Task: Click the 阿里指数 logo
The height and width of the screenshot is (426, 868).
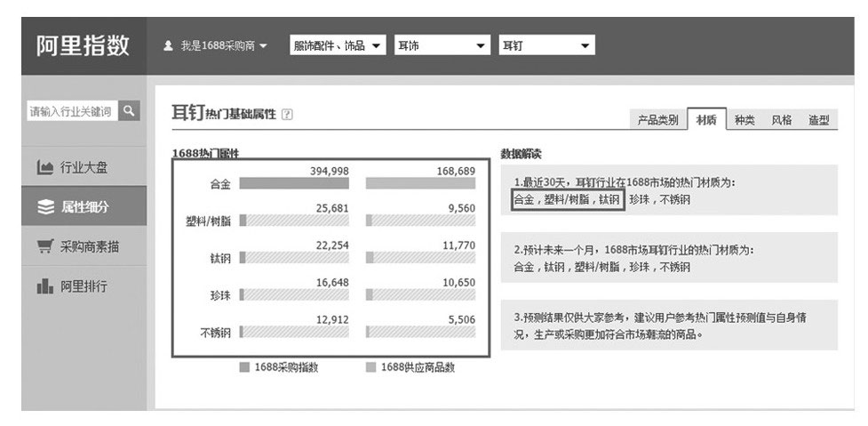Action: coord(83,45)
